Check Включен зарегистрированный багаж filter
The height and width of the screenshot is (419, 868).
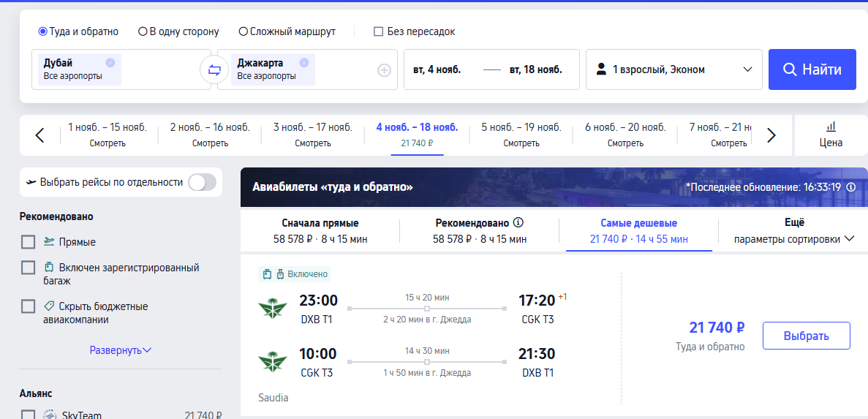(x=29, y=268)
